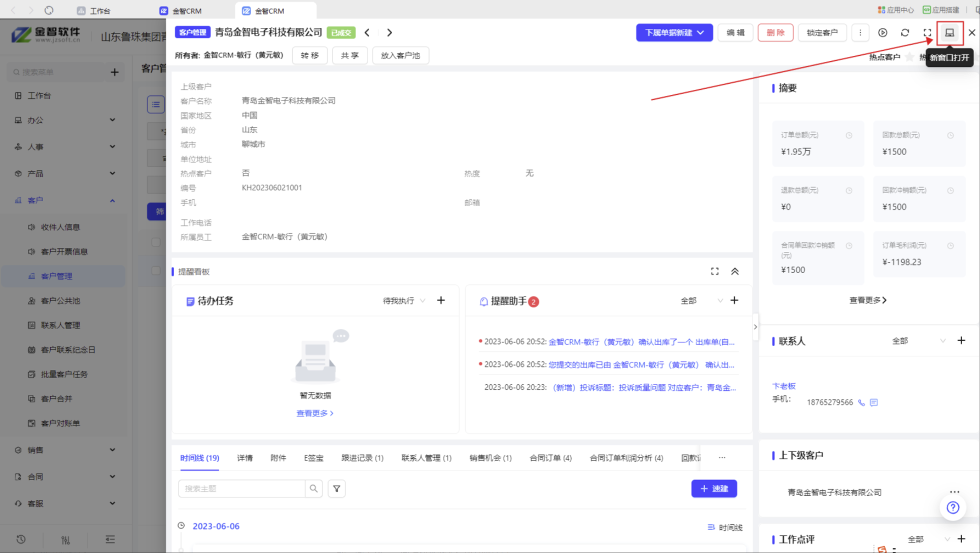
Task: Open work review 全部 filter dropdown
Action: tap(928, 539)
